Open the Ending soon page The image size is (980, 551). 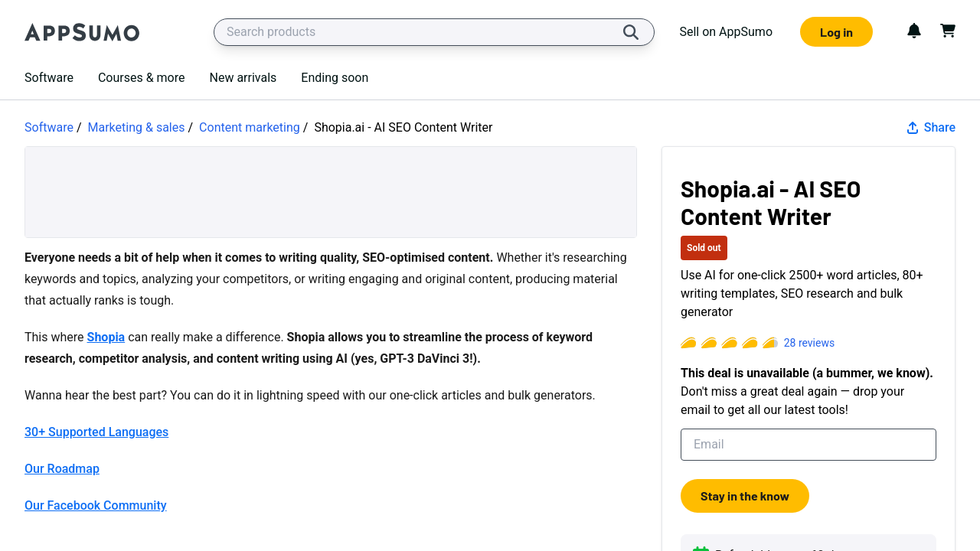pyautogui.click(x=335, y=77)
